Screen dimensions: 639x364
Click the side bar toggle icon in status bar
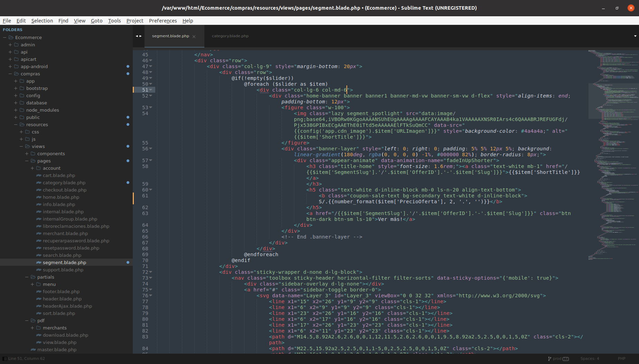coord(4,358)
